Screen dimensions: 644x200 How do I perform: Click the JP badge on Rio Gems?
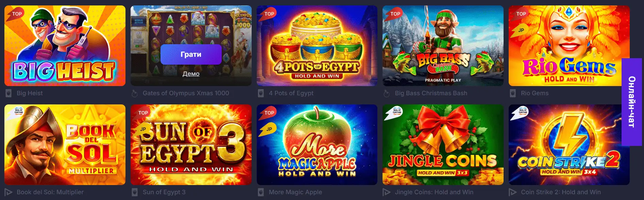[x=520, y=30]
